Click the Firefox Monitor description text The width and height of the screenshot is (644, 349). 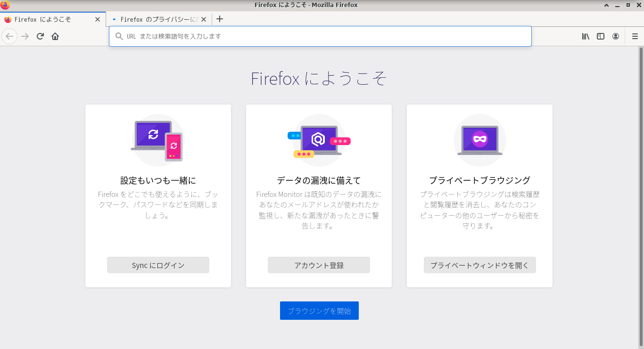(319, 210)
